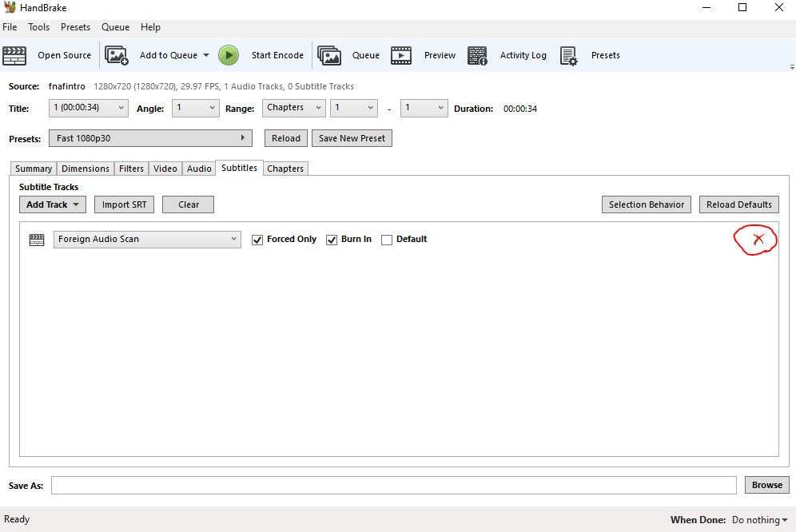This screenshot has width=796, height=532.
Task: Click the Add to Queue image icon
Action: (x=116, y=55)
